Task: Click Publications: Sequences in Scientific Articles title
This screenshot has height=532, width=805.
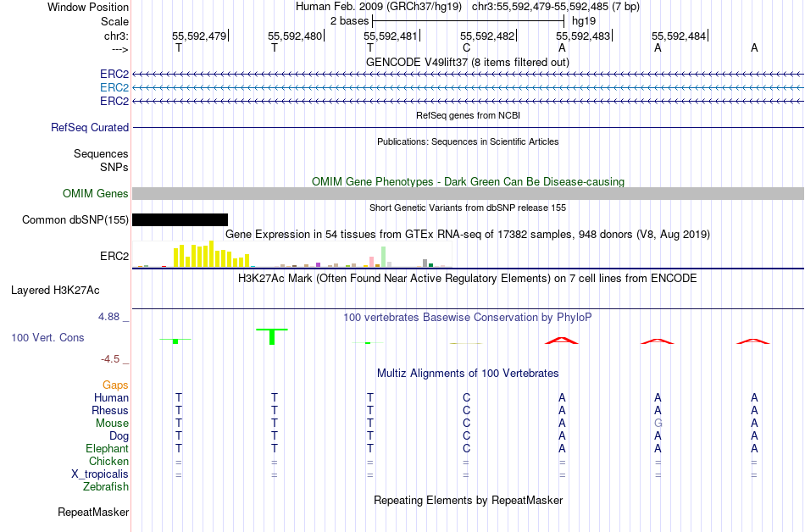Action: (x=468, y=141)
